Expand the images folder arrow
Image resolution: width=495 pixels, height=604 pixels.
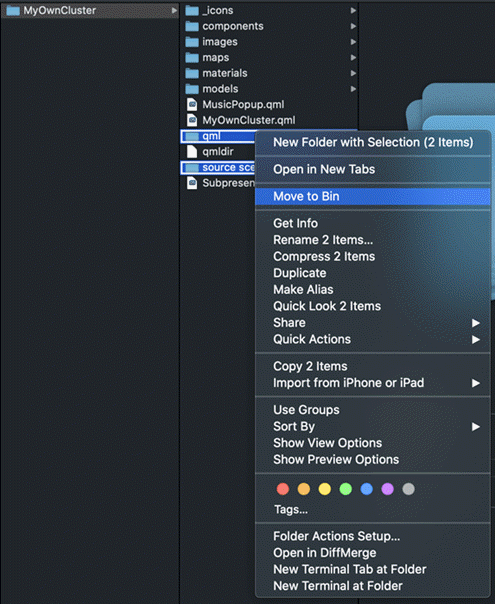353,42
